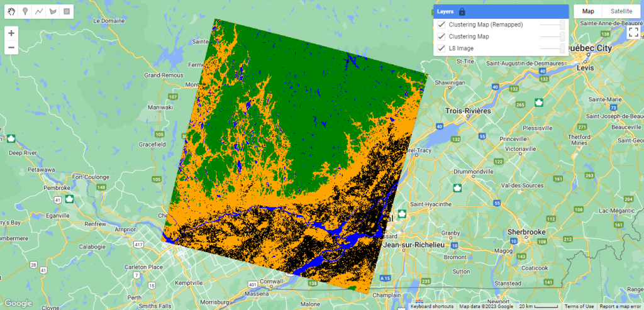Uncheck the Clustering Map (Remapped) layer
Image resolution: width=644 pixels, height=310 pixels.
tap(441, 25)
